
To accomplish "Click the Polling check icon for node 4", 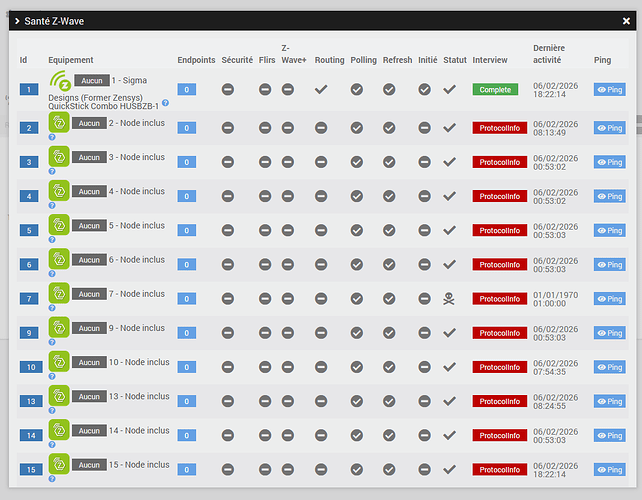I will pos(357,196).
